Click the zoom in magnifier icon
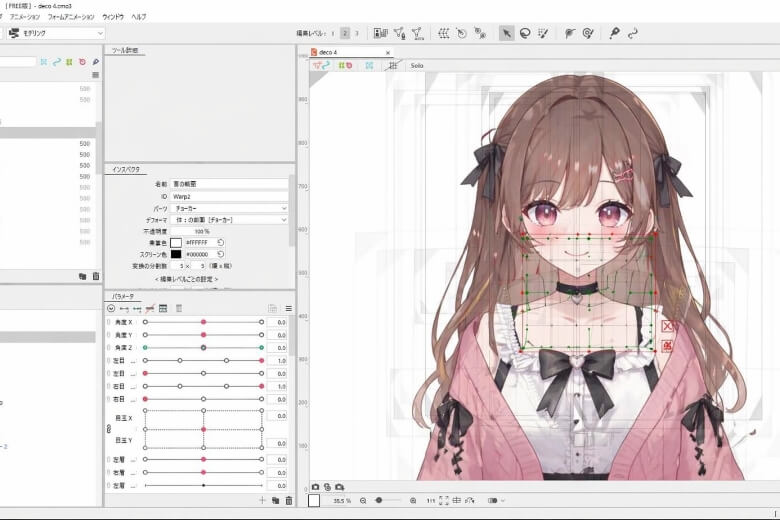Viewport: 780px width, 520px height. 413,501
